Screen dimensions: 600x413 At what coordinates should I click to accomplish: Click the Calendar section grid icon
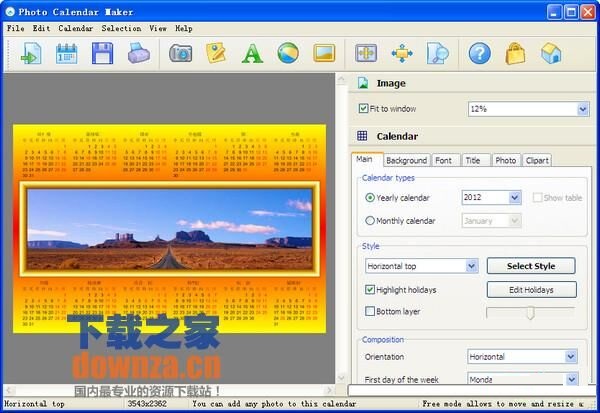362,136
